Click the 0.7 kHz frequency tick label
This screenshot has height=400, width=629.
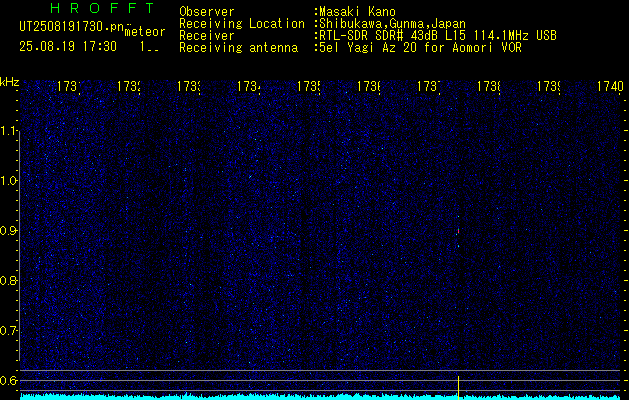tap(10, 331)
